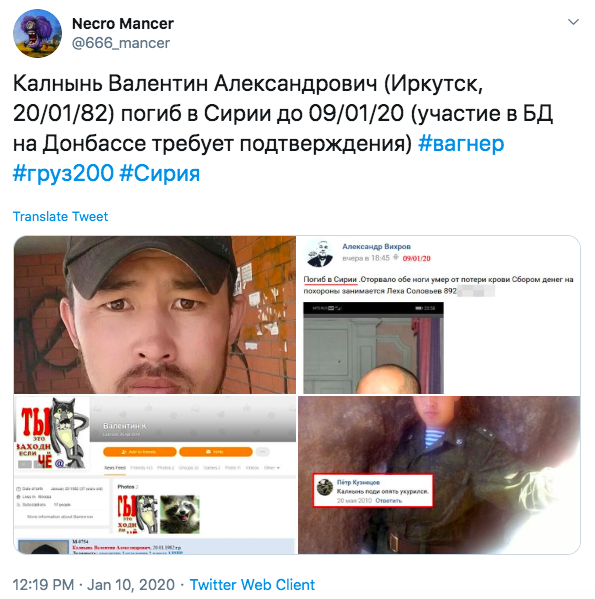Open the Валентин К profile screenshot
Viewport: 595px width, 599px height.
tap(155, 475)
